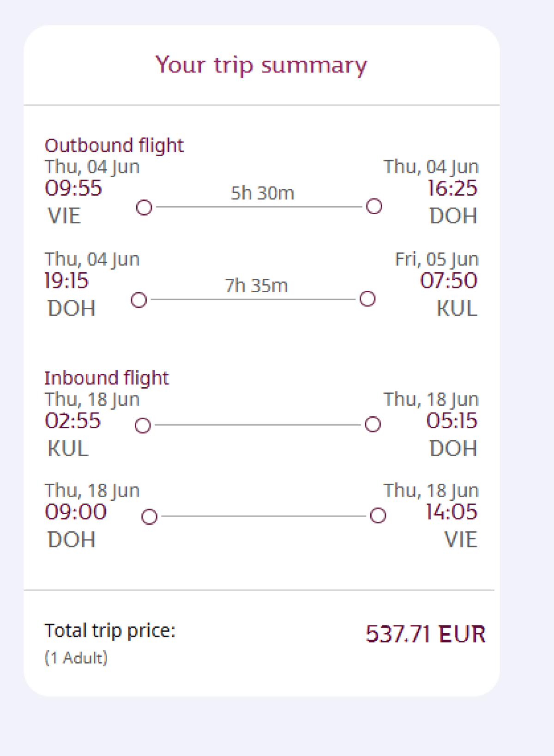The height and width of the screenshot is (756, 554).
Task: Click the "Your trip summary" heading
Action: 261,65
